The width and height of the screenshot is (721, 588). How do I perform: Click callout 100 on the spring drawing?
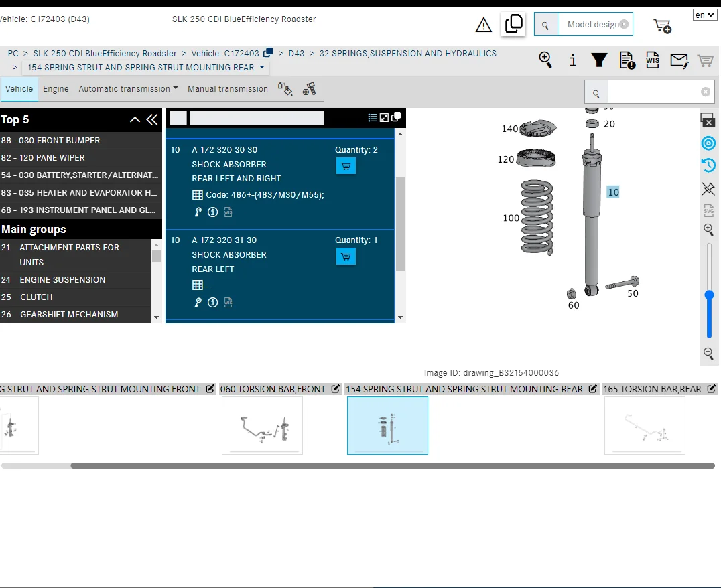(x=511, y=218)
